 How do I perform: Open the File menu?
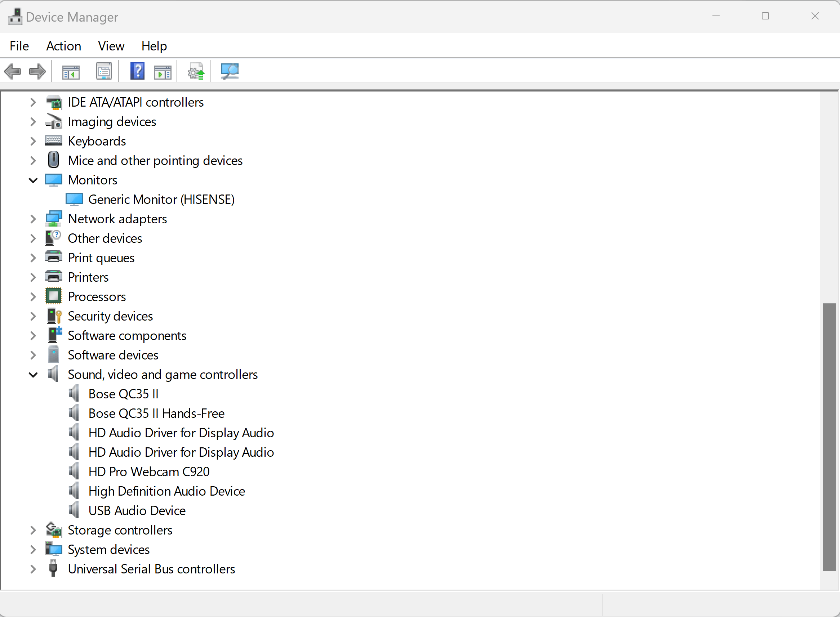pyautogui.click(x=19, y=46)
